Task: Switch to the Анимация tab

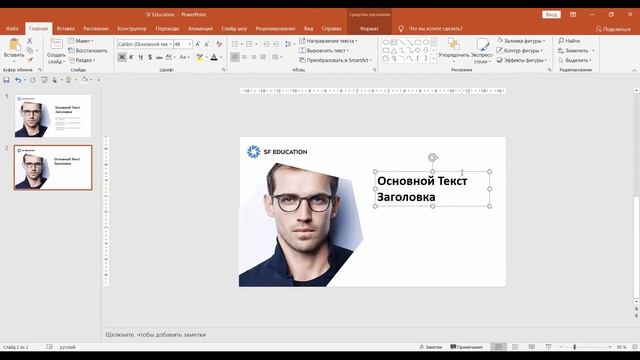Action: coord(200,29)
